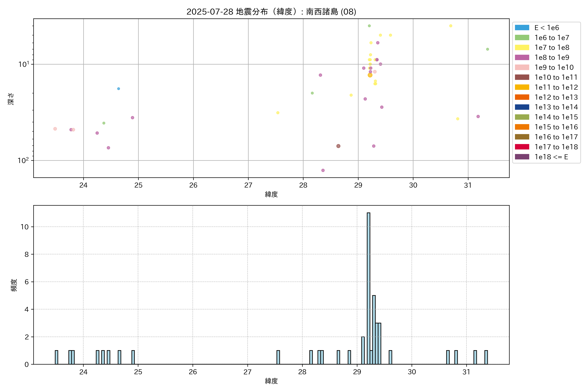Screen dimensions: 588x392
Task: Click the histogram bar near latitude 27.5
Action: (278, 357)
